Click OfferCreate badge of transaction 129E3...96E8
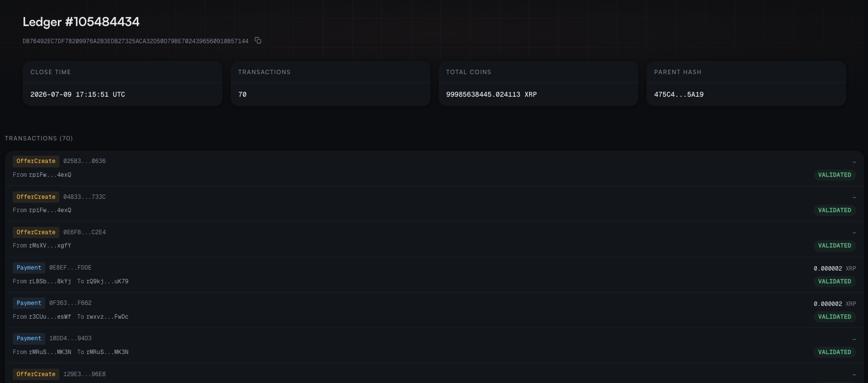This screenshot has height=383, width=868. coord(36,374)
